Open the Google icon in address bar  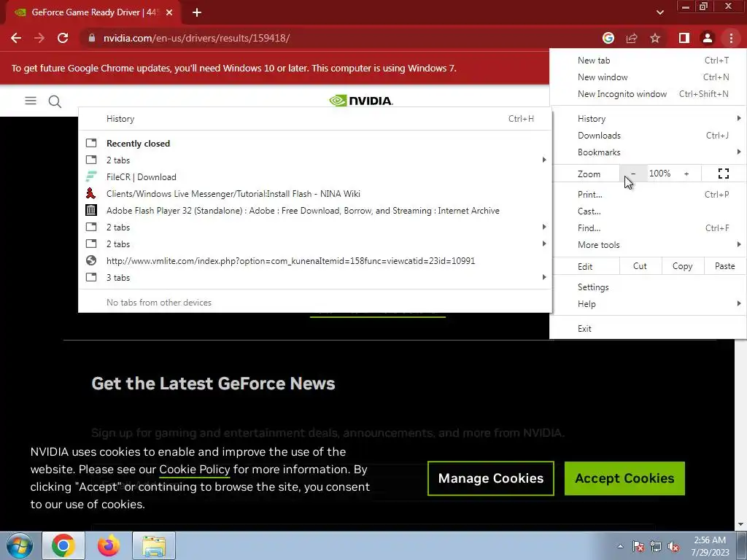pyautogui.click(x=608, y=38)
